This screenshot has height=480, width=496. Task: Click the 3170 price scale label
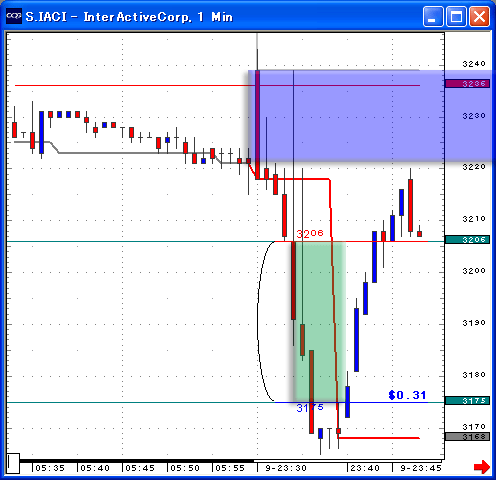[x=474, y=426]
